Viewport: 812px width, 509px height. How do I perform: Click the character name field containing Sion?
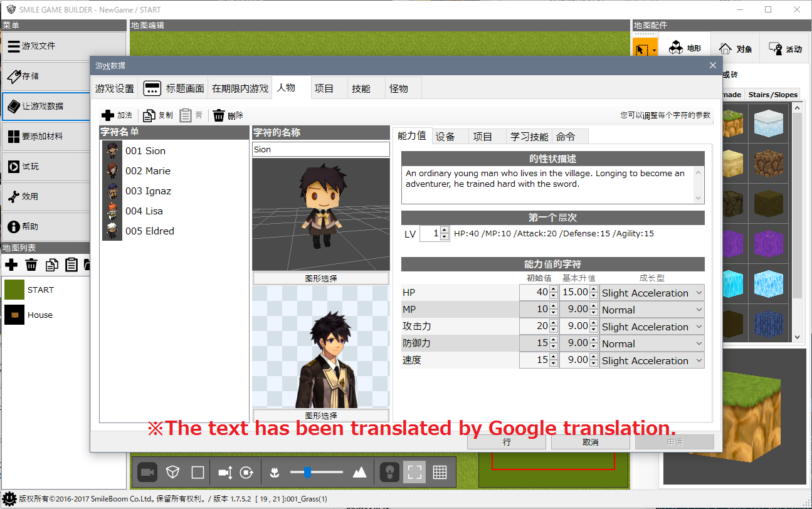[x=321, y=150]
